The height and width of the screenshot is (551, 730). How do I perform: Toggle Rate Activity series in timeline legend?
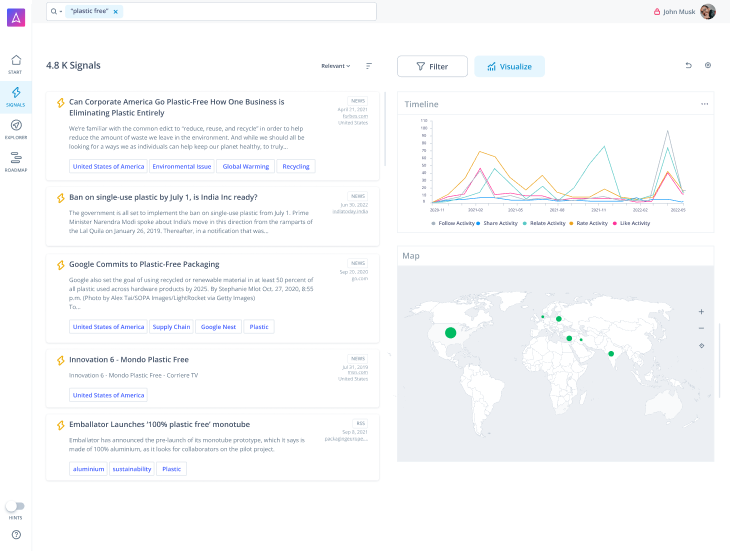[590, 223]
